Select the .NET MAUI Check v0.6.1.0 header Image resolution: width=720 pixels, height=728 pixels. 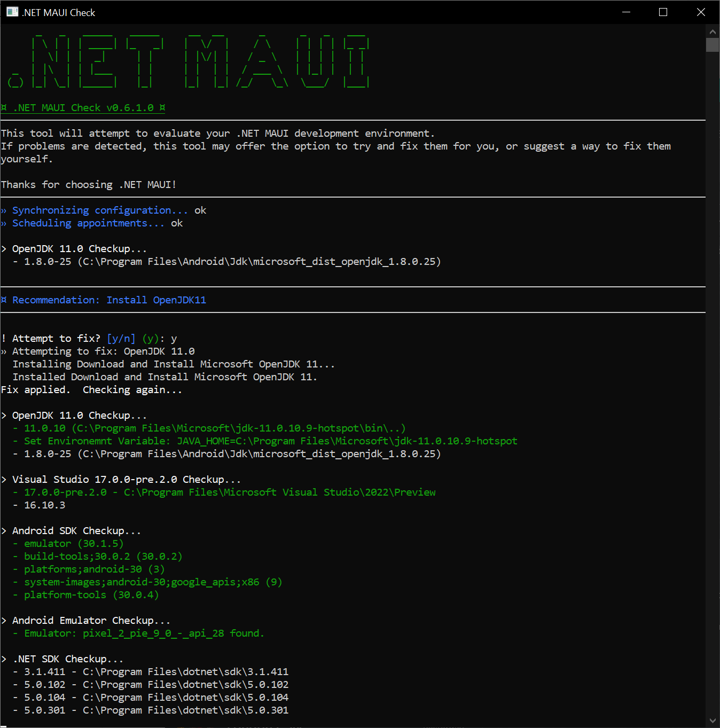point(83,107)
